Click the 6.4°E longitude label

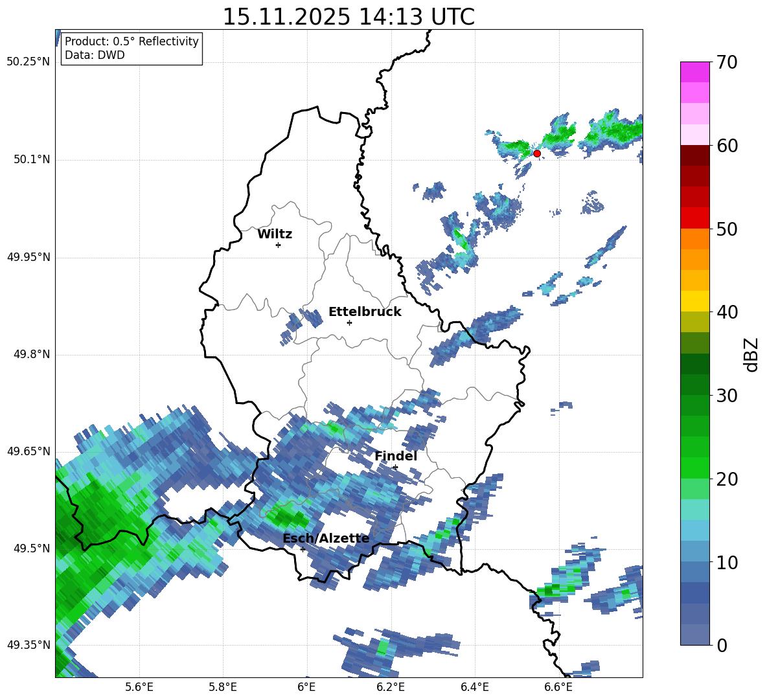point(474,687)
